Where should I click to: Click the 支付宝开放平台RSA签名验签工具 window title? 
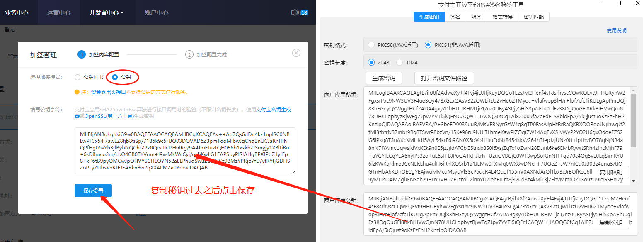point(481,5)
